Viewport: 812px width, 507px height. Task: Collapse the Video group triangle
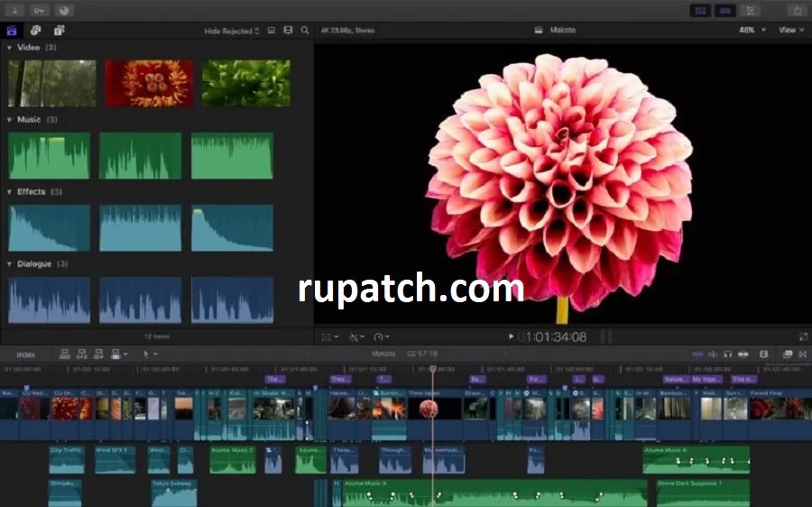[9, 47]
